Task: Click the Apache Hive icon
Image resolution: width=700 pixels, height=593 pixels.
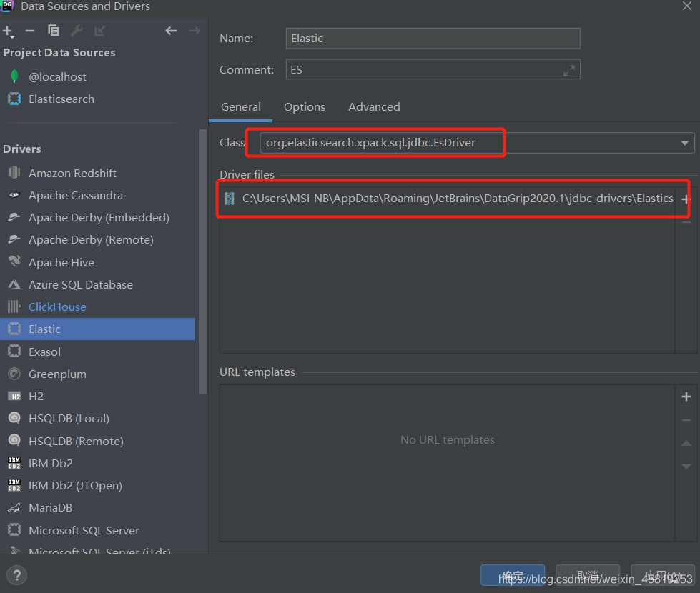Action: coord(14,261)
